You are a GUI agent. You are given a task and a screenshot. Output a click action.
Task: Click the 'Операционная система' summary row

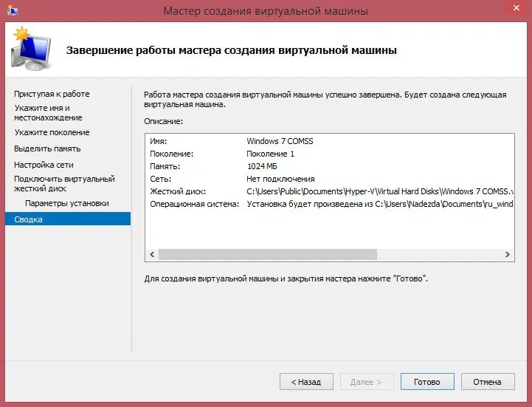pos(328,204)
